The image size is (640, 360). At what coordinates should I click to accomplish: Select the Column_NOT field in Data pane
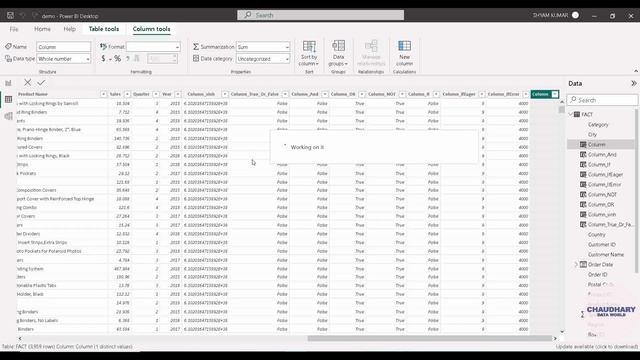602,194
